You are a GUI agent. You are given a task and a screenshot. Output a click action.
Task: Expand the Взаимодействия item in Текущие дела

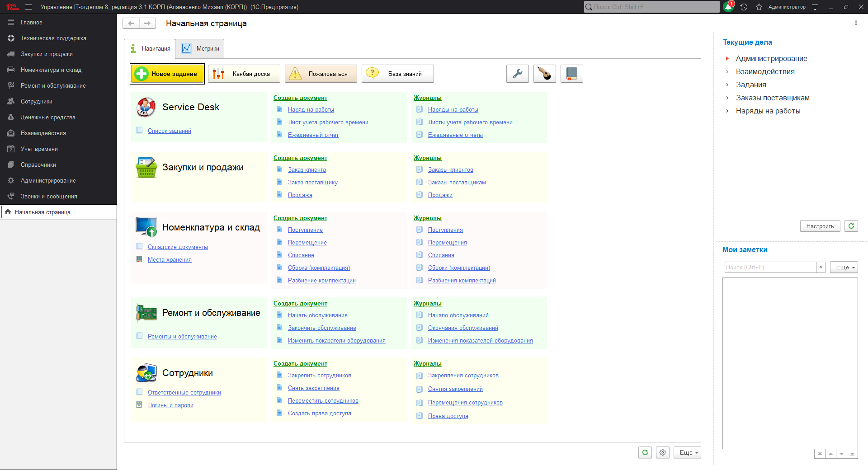[727, 72]
